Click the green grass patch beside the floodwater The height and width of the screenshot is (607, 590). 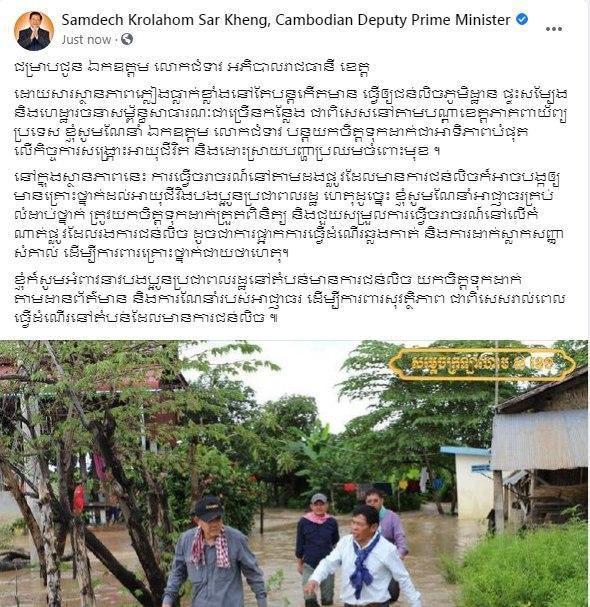pyautogui.click(x=523, y=567)
